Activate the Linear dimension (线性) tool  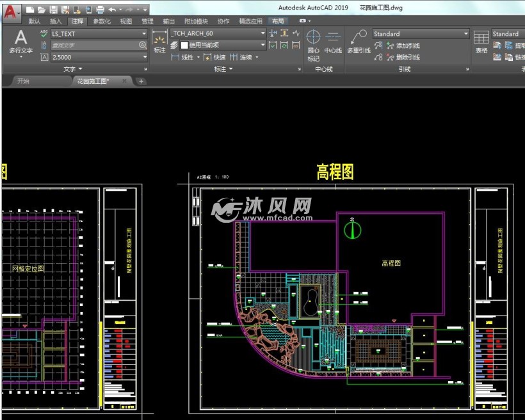click(x=182, y=58)
